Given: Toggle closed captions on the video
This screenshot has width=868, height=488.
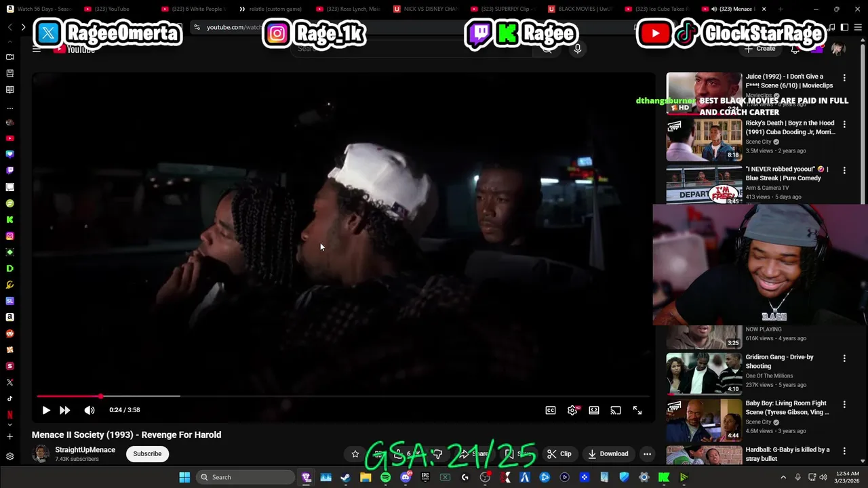Looking at the screenshot, I should tap(551, 410).
